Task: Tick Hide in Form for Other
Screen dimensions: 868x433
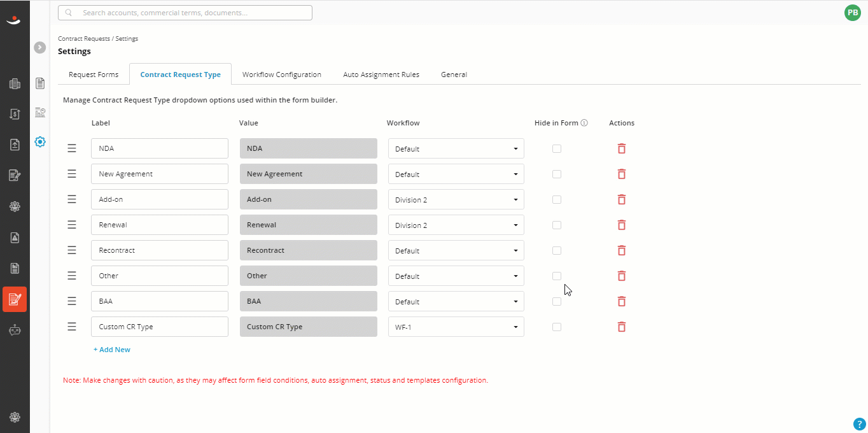Action: point(557,276)
